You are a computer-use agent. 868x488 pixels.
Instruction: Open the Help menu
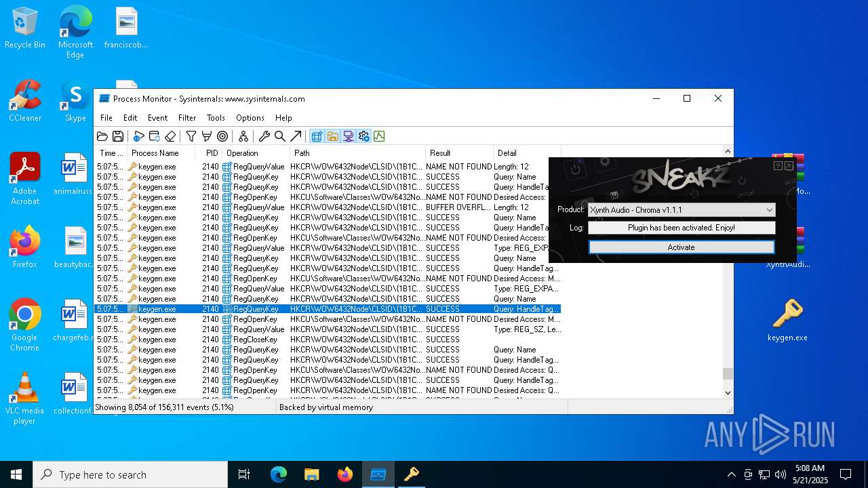tap(283, 118)
